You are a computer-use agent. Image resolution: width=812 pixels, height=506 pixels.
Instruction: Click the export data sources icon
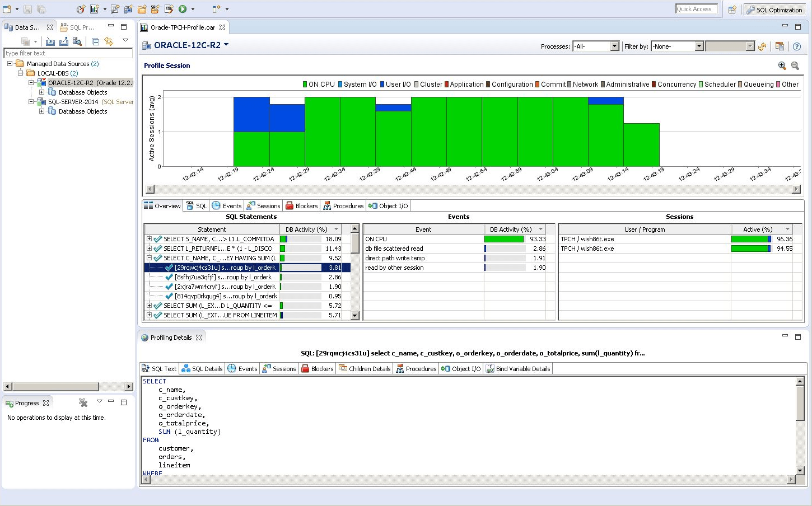point(64,41)
